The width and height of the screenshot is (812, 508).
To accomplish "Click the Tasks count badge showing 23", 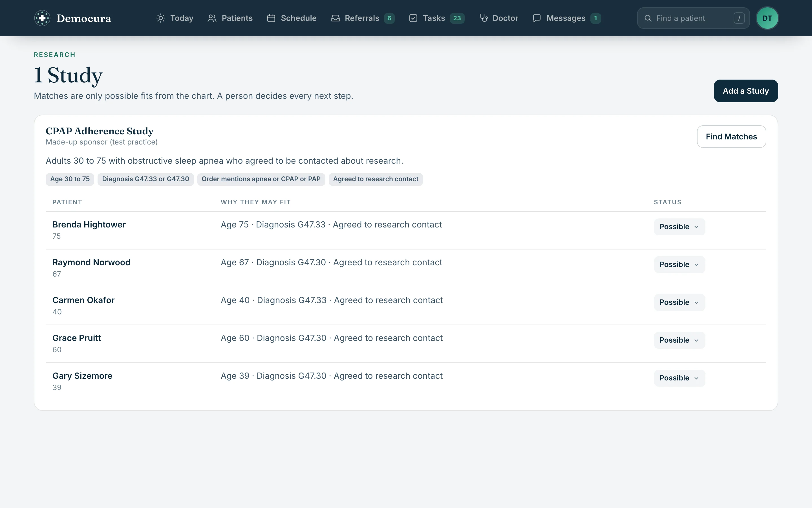I will tap(457, 18).
